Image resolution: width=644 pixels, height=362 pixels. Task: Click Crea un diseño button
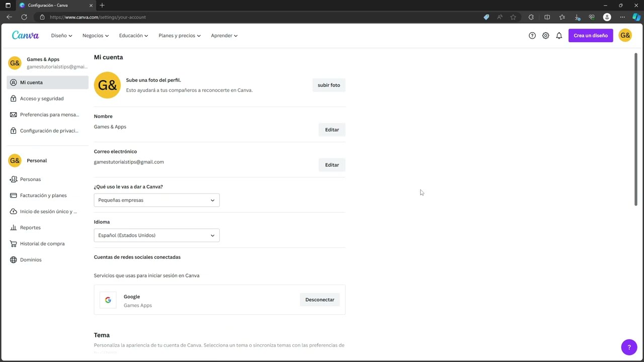[x=591, y=36]
